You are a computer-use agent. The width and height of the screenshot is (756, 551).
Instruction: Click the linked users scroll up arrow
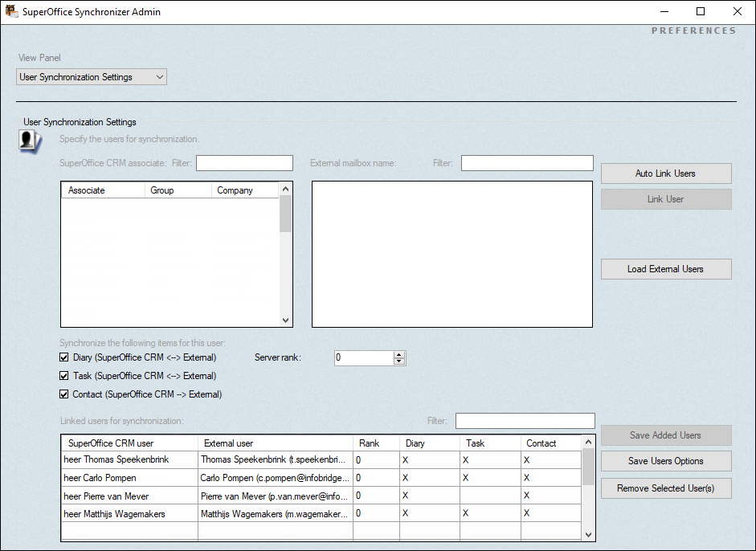pos(588,442)
